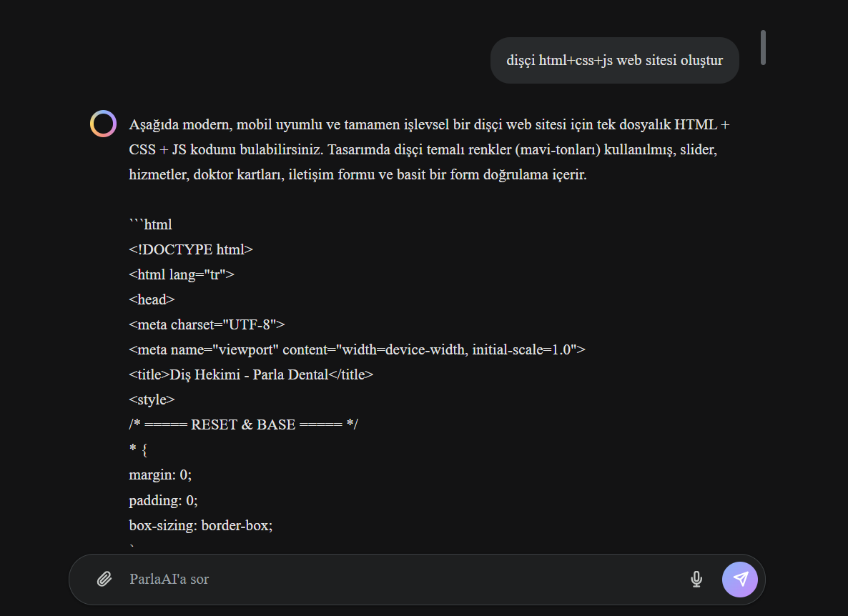Click the "<!DOCTYPE html>" line
Screen dimensions: 848x616
pyautogui.click(x=191, y=249)
